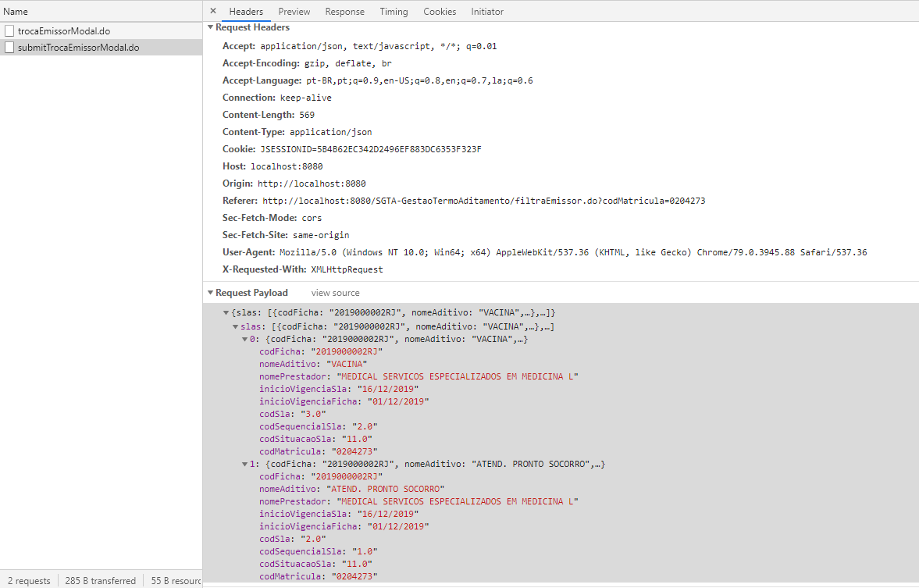Open the Response tab
Image resolution: width=919 pixels, height=588 pixels.
click(344, 12)
